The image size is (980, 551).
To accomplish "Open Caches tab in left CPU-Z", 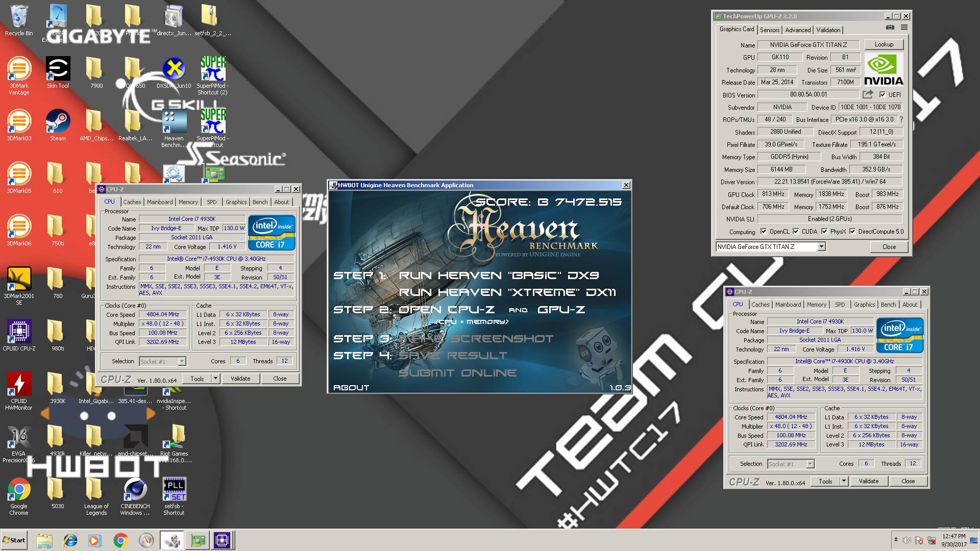I will click(x=132, y=202).
